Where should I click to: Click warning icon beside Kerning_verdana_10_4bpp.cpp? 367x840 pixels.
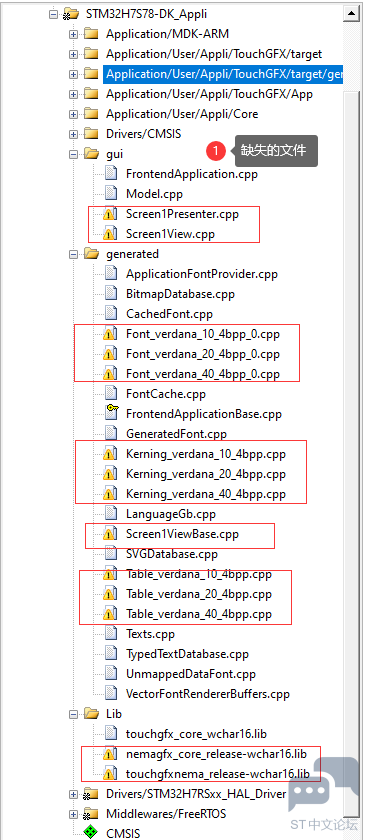pyautogui.click(x=110, y=454)
